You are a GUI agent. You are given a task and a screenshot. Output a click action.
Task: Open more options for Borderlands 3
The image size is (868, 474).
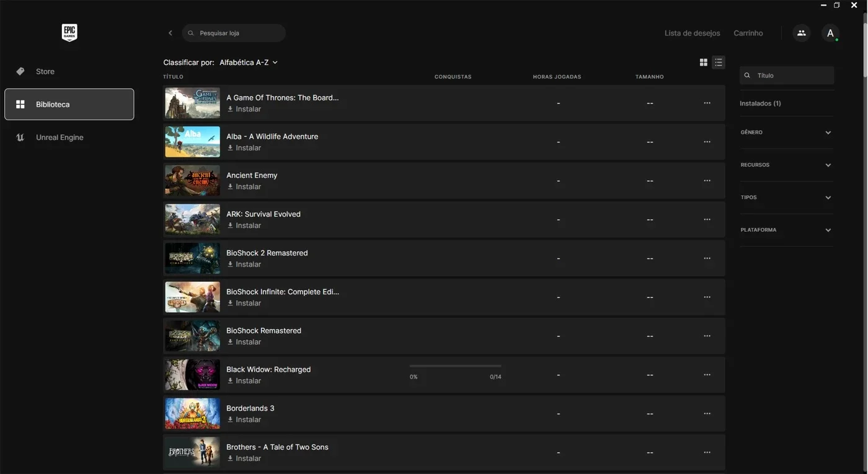(x=707, y=413)
